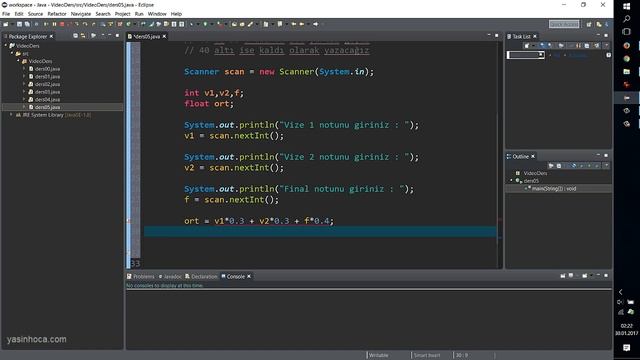Minimize the Outline panel
Image resolution: width=640 pixels, height=360 pixels.
pos(598,156)
